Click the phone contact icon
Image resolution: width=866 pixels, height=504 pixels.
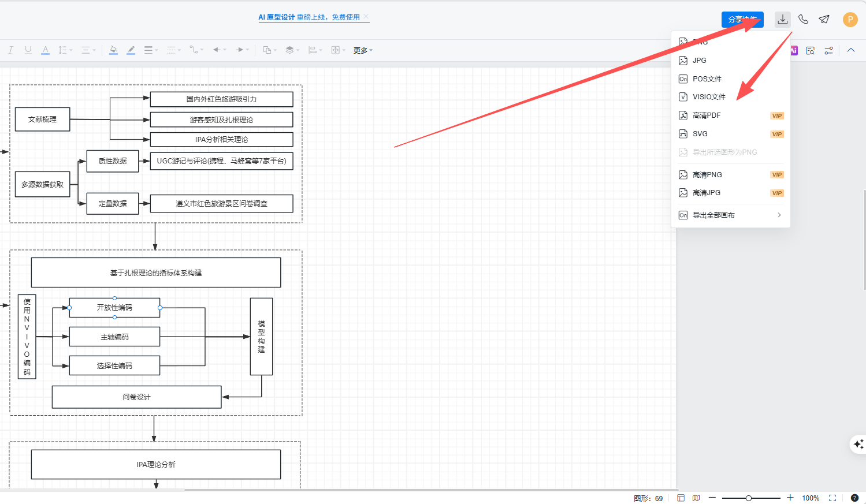[x=803, y=20]
